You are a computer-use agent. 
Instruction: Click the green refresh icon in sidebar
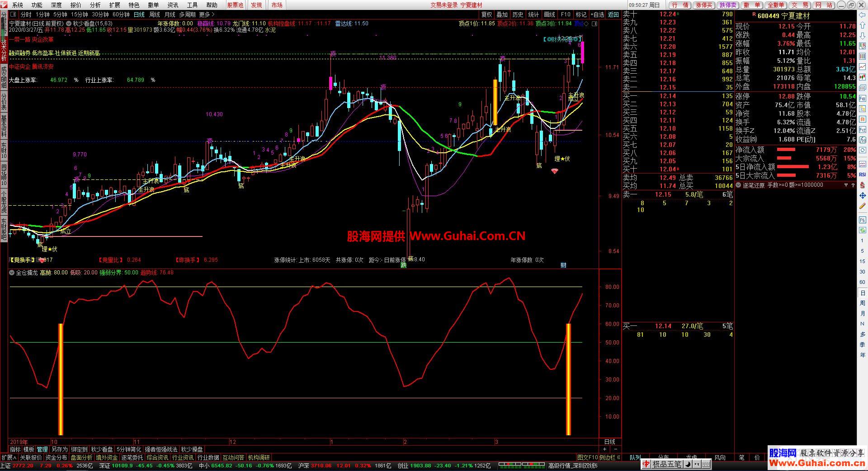click(863, 230)
